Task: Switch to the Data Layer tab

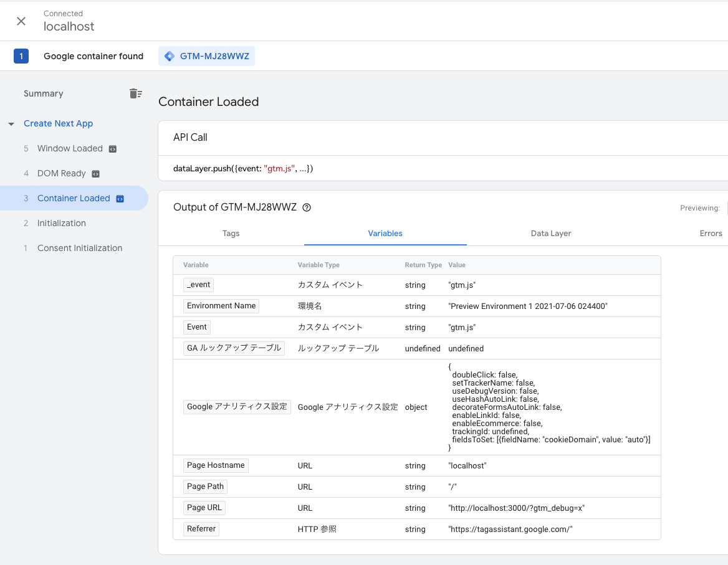Action: pos(550,234)
